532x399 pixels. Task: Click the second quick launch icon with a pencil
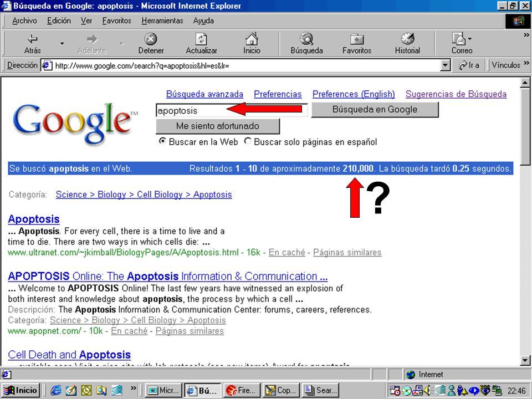pos(71,391)
